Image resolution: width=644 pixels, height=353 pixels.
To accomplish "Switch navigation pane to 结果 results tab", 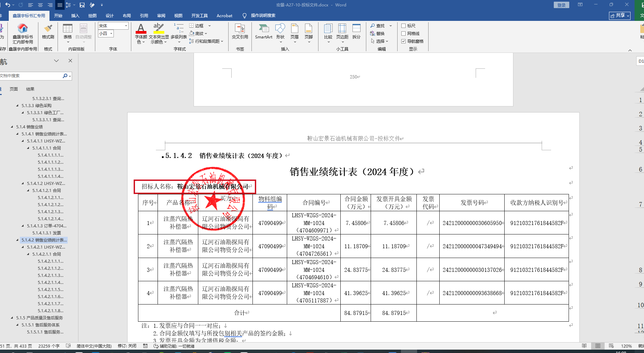I will pyautogui.click(x=30, y=89).
